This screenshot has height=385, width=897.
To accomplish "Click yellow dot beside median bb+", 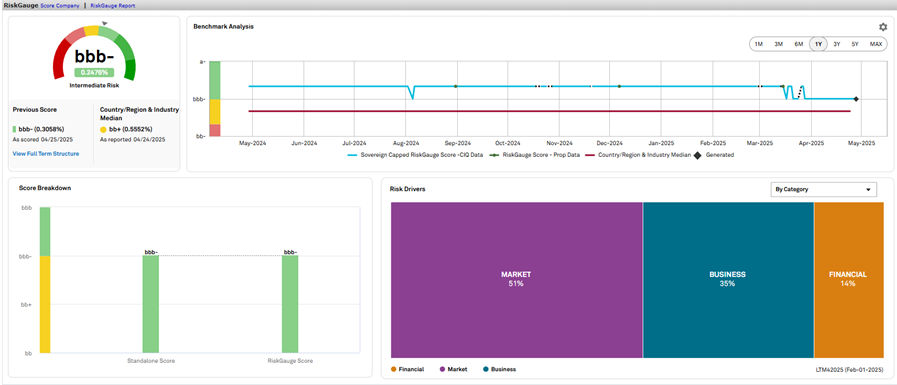I will coord(103,129).
